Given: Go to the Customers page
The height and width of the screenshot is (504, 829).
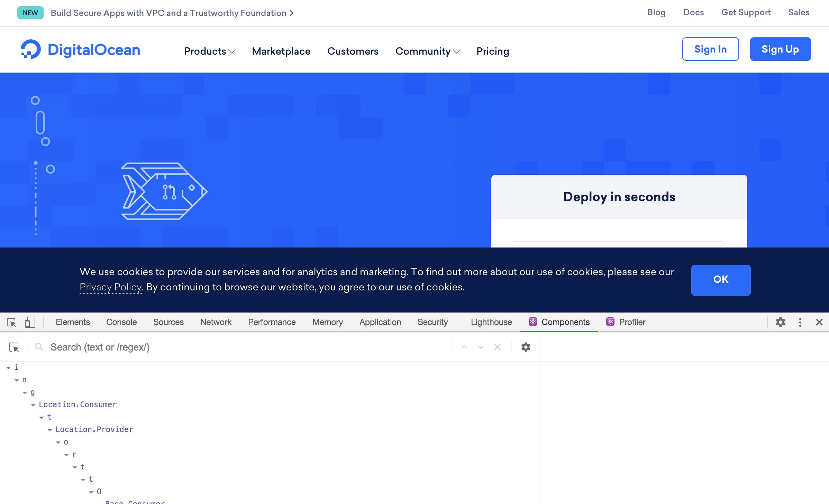Looking at the screenshot, I should coord(353,51).
